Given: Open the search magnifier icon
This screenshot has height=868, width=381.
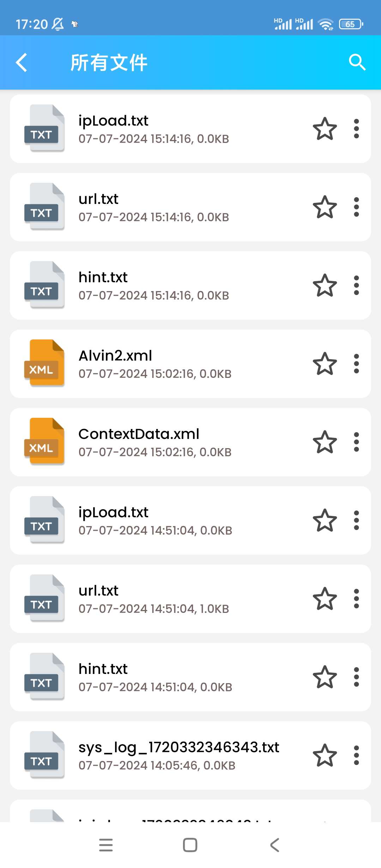Looking at the screenshot, I should [x=357, y=62].
